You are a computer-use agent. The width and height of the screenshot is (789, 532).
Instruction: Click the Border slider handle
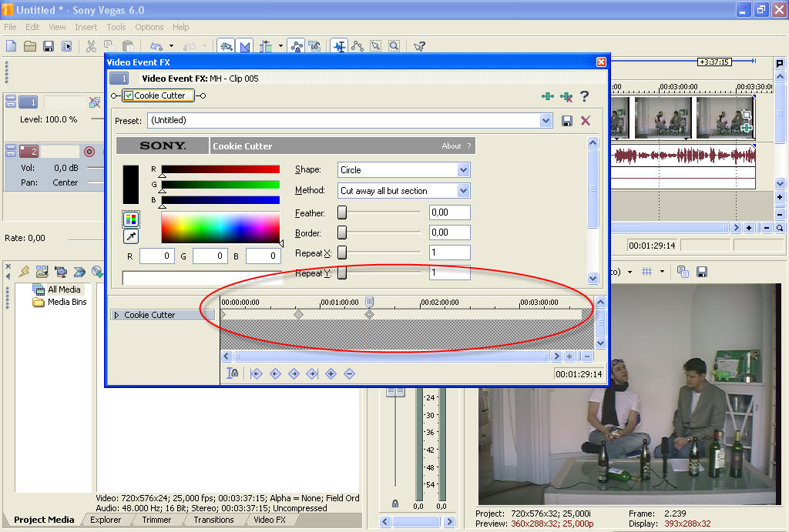click(x=342, y=233)
